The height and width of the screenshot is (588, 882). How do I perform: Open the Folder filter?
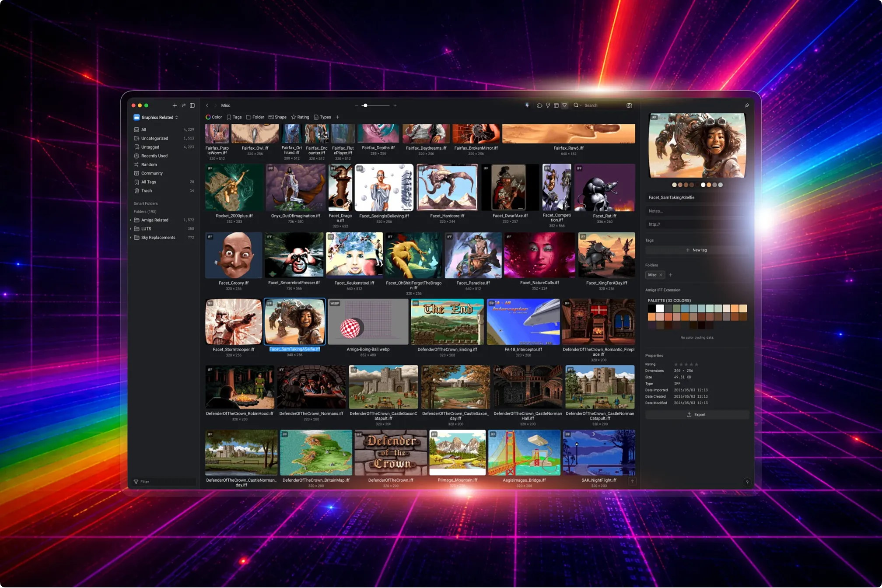tap(255, 117)
